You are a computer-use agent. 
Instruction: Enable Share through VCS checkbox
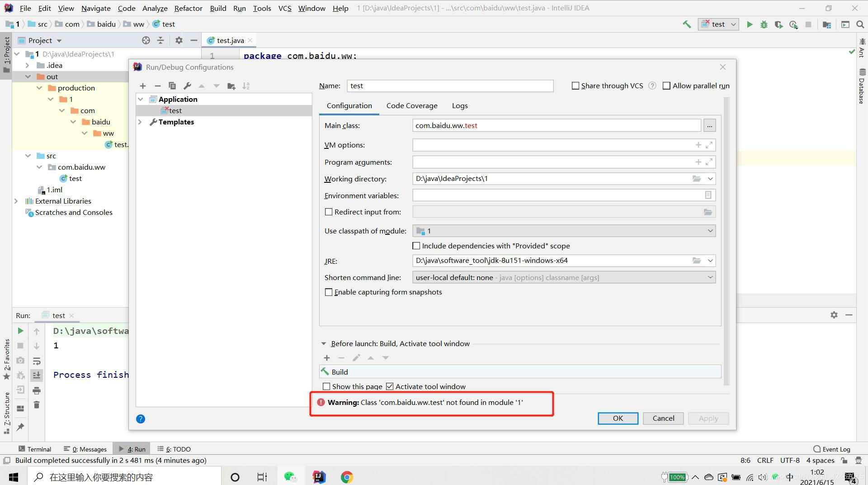pos(576,86)
